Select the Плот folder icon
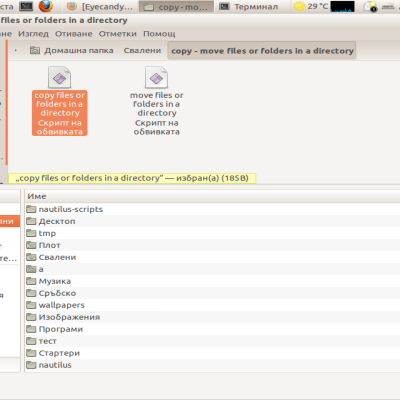Screen dimensions: 400x400 click(x=31, y=245)
